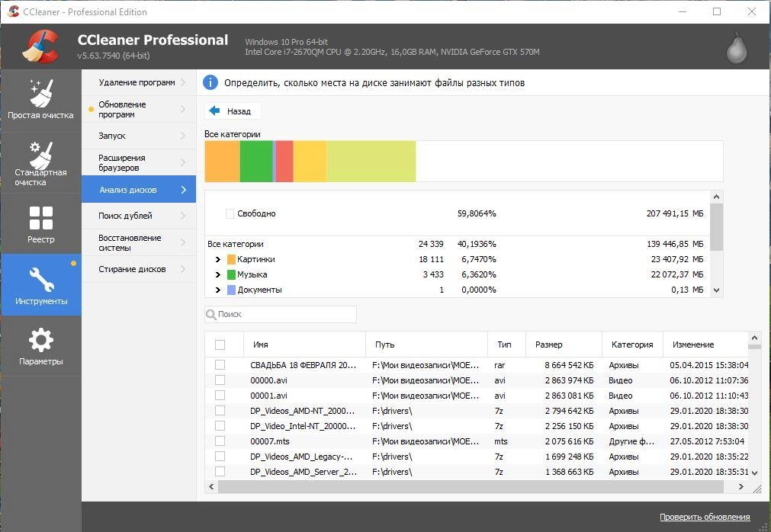Click file table horizontal scroll left arrow
Screen dimensions: 771x532
[x=211, y=487]
